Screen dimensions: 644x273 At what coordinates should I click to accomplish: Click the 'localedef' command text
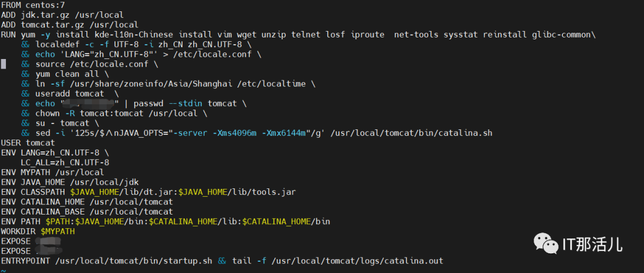[57, 45]
